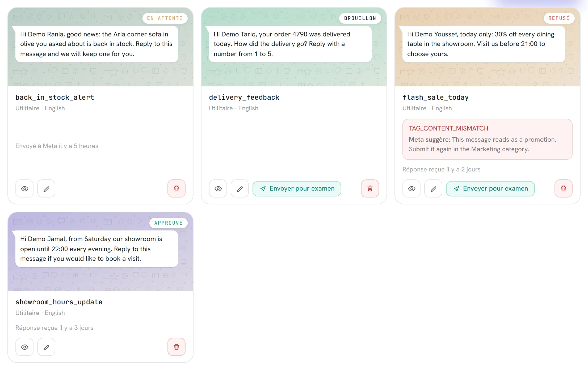Delete the back_in_stock_alert template
The image size is (588, 370).
177,188
